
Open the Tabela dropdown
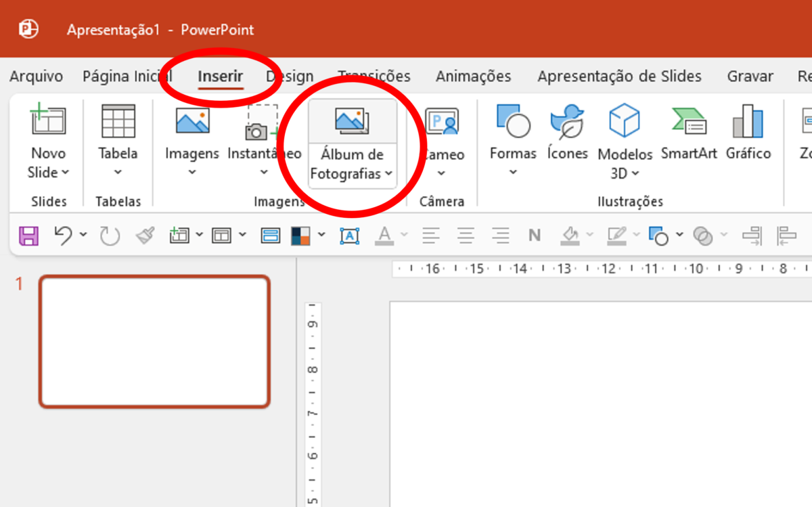(x=116, y=173)
